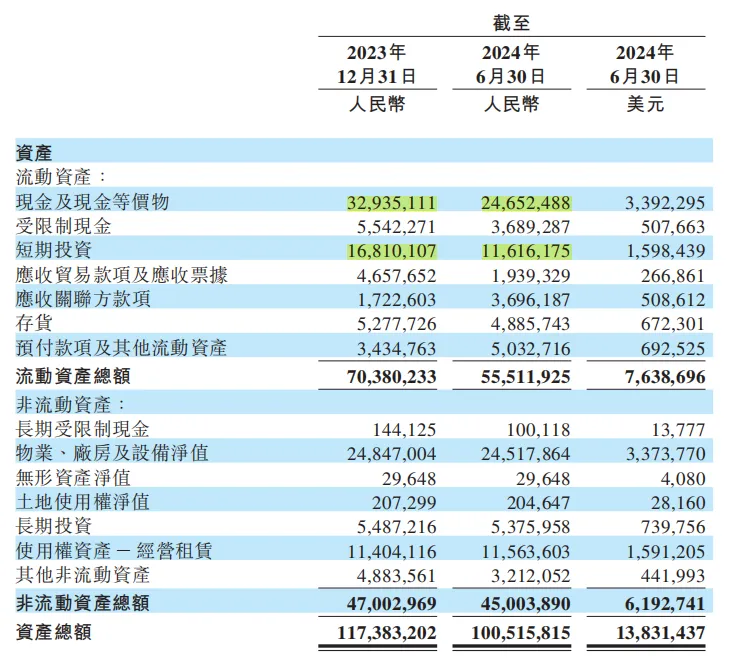Click the 美元 currency column header
730x664 pixels.
[x=645, y=103]
